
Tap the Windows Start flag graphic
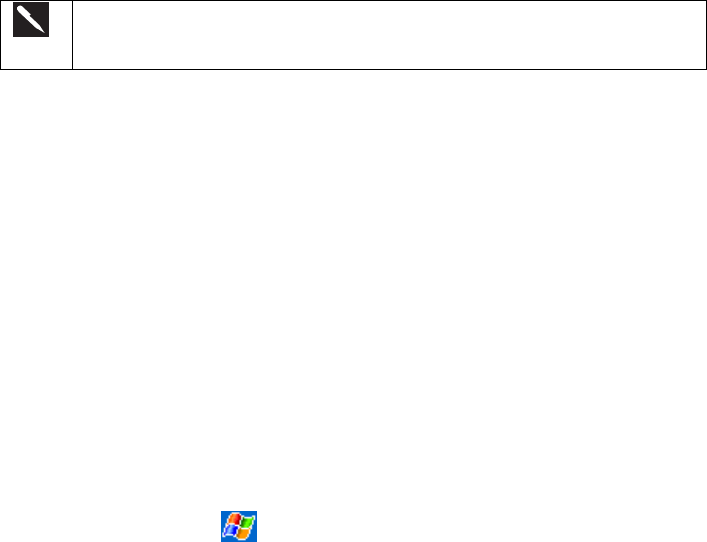point(239,526)
